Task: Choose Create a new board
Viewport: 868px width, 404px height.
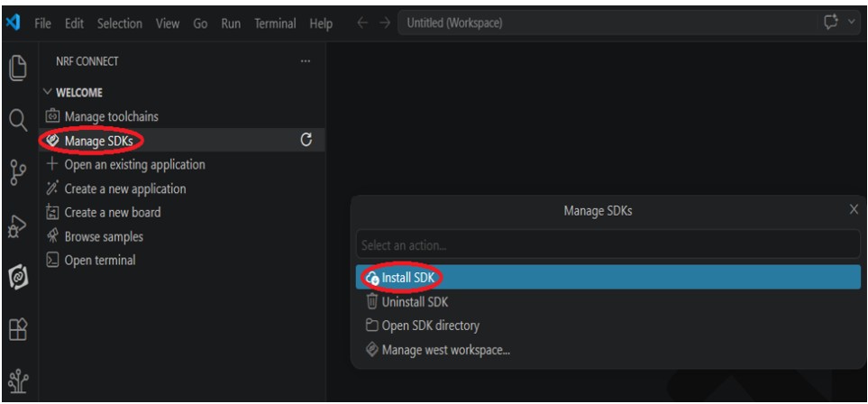Action: (181, 212)
